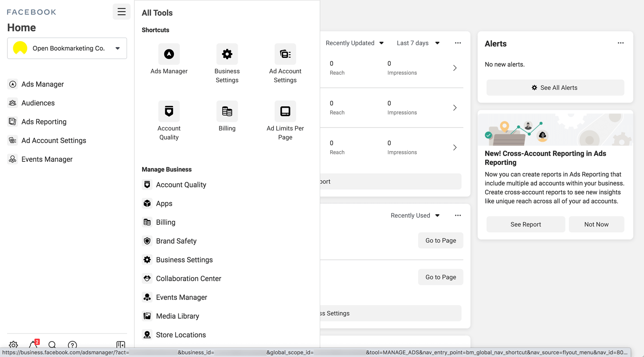The image size is (644, 357).
Task: Expand the Open Bookmarketing Co. account dropdown
Action: (118, 48)
